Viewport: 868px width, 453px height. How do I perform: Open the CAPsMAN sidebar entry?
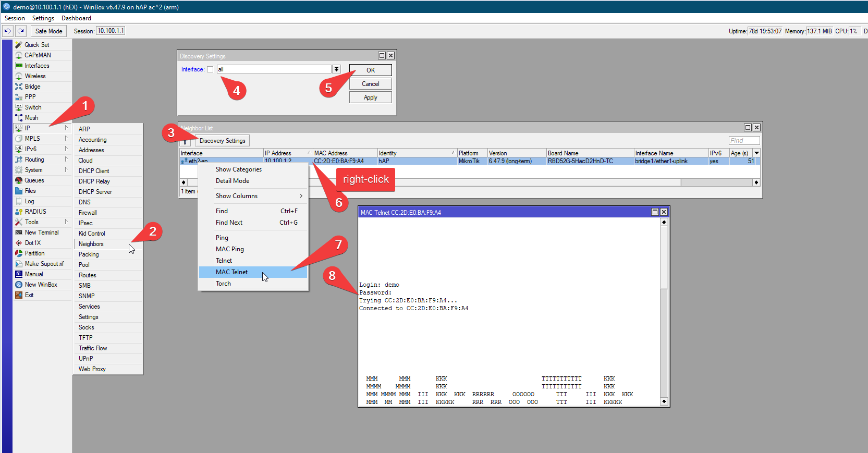[38, 55]
